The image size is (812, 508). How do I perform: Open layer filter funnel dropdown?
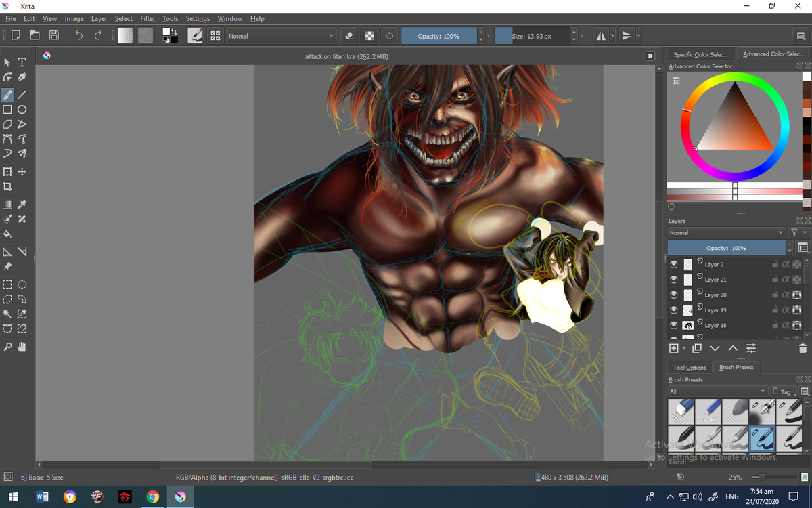(x=798, y=232)
